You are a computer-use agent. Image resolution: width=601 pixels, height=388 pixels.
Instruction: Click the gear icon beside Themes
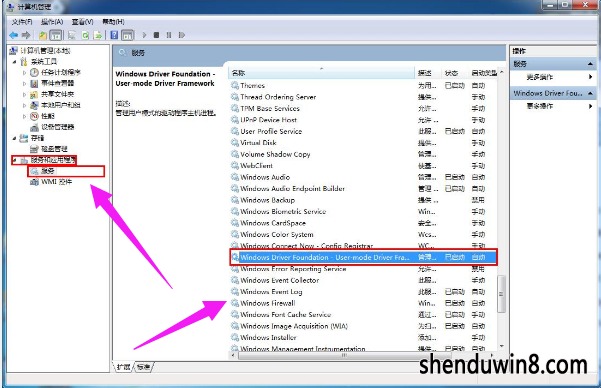[235, 85]
